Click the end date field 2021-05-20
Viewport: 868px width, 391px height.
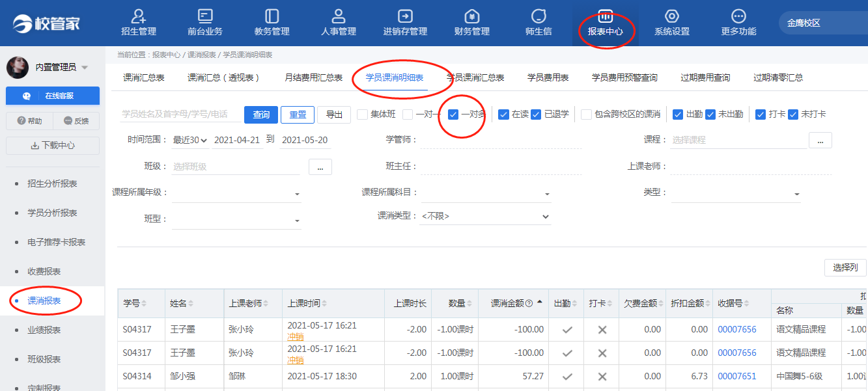coord(305,140)
